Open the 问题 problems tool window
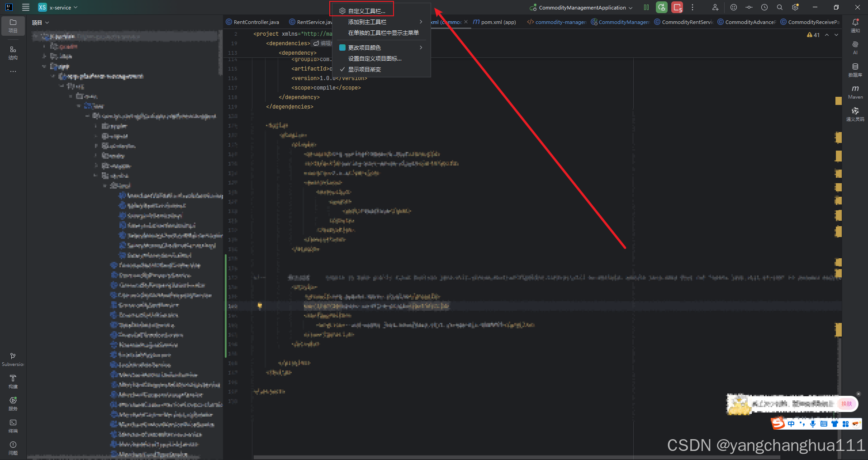This screenshot has width=868, height=460. (13, 448)
